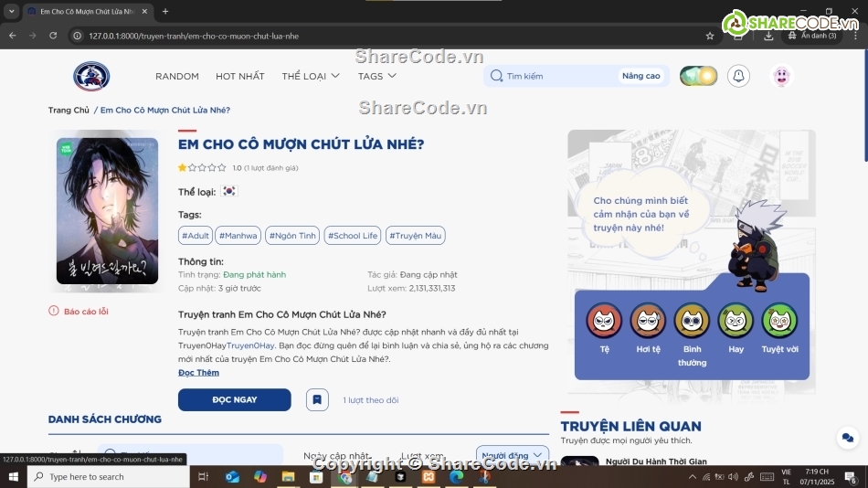Open the #School Life tag
868x488 pixels.
click(353, 236)
